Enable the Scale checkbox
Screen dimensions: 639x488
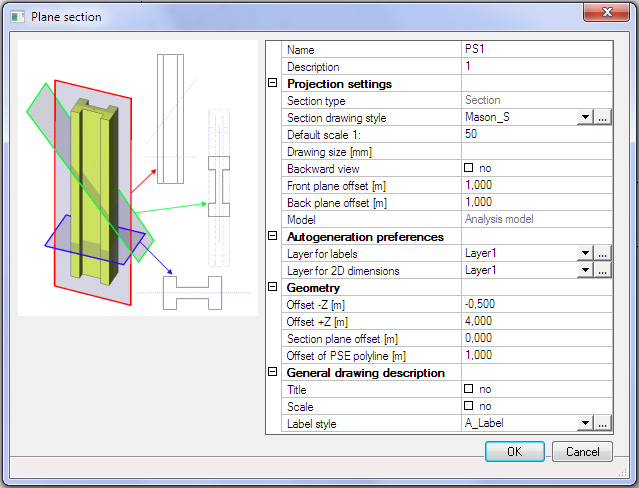(x=470, y=407)
